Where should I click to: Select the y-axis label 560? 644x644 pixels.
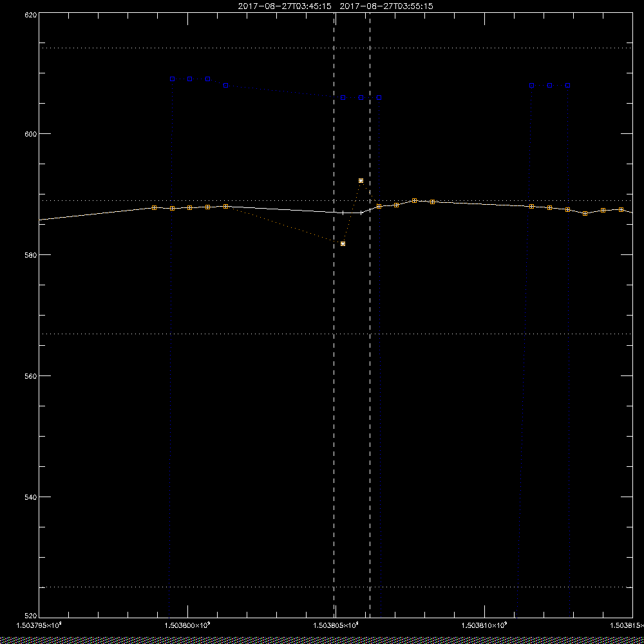coord(32,376)
